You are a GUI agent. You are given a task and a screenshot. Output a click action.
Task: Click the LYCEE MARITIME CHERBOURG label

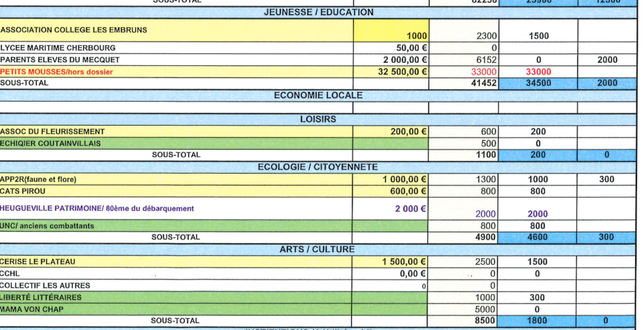coord(58,48)
